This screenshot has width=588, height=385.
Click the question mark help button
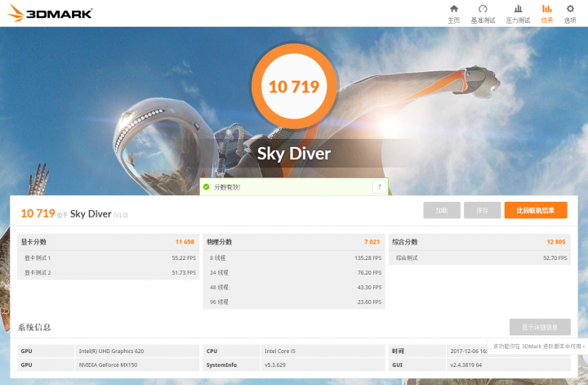click(380, 186)
